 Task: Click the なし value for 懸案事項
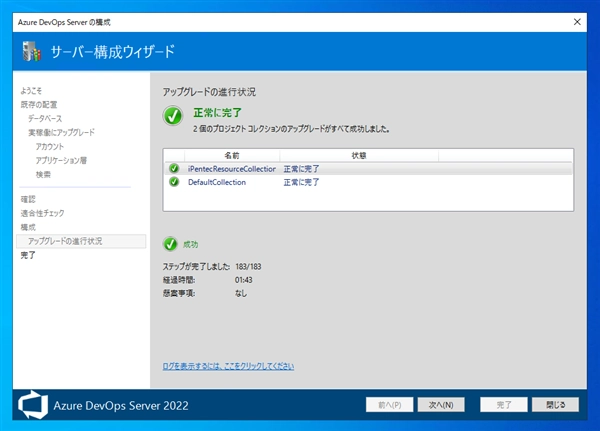point(241,293)
